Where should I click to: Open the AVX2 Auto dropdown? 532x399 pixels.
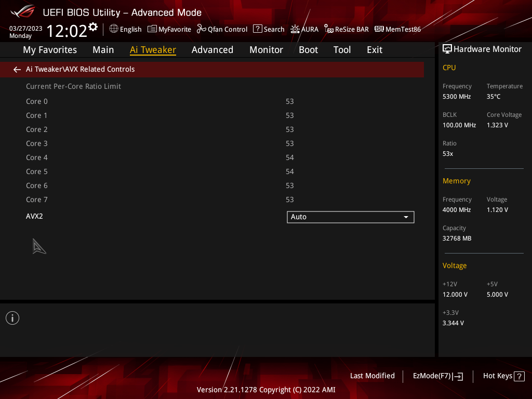(351, 217)
